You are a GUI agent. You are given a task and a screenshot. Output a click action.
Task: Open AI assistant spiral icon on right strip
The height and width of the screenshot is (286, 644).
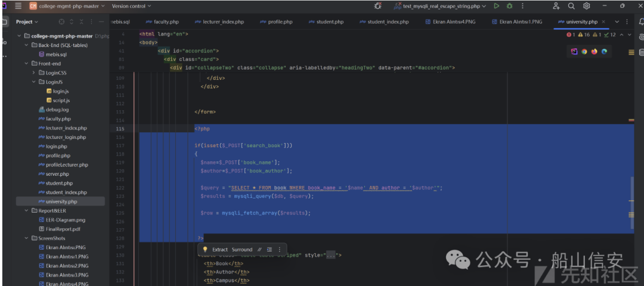pos(642,38)
